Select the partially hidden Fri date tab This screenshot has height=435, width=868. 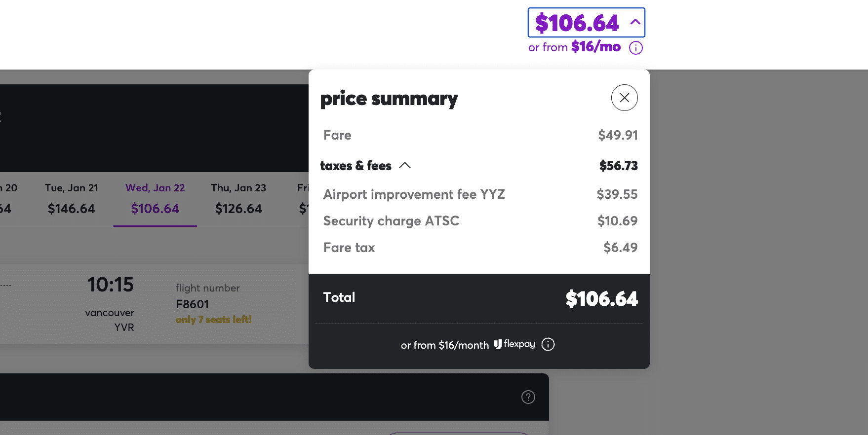[302, 199]
